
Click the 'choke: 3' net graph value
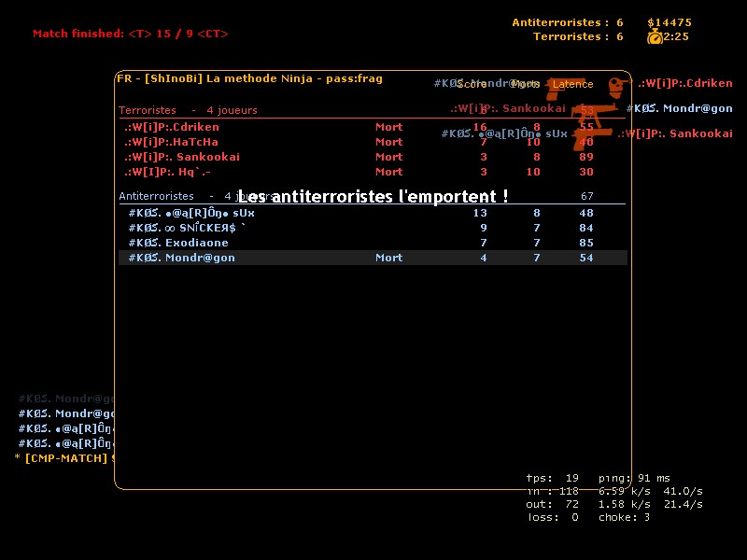tap(624, 518)
